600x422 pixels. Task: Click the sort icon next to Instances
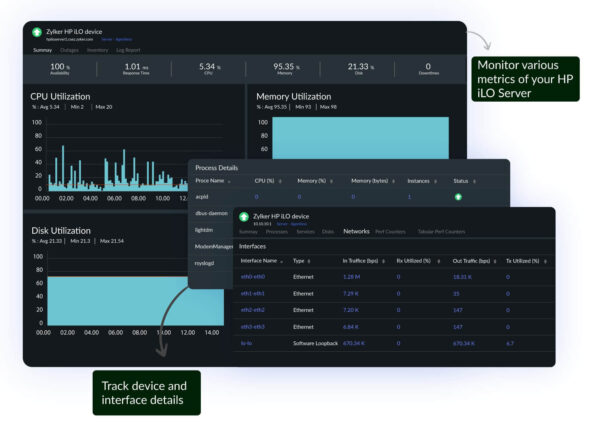pyautogui.click(x=435, y=181)
